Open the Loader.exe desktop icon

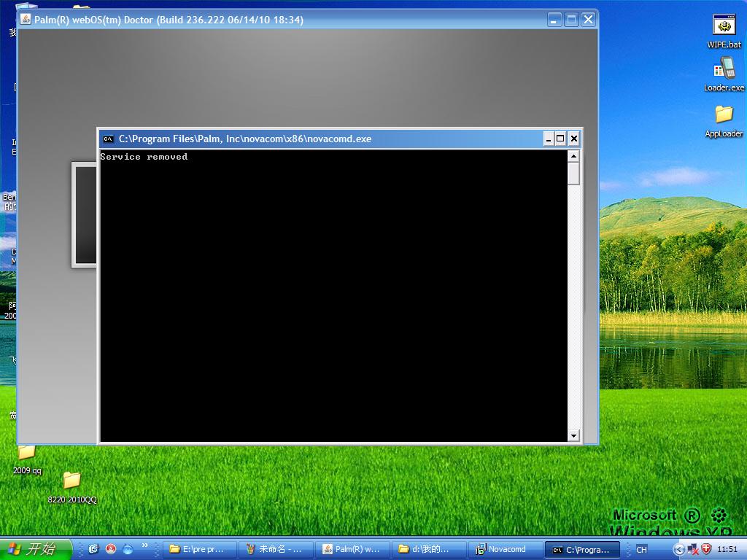pyautogui.click(x=724, y=70)
